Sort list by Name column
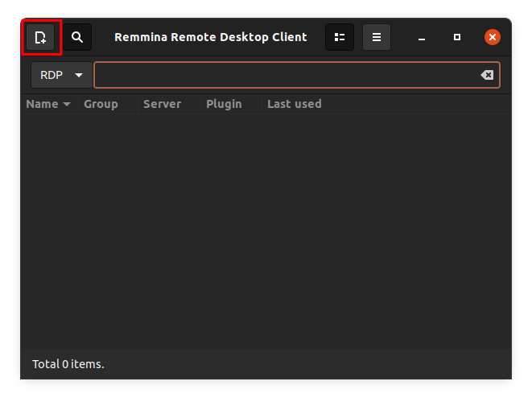The image size is (532, 402). 49,104
